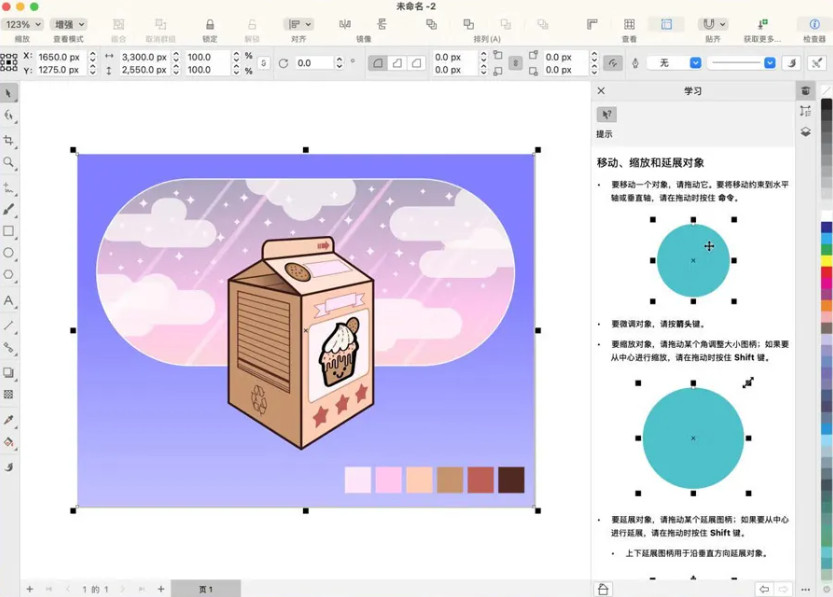Enable the grid view toggle under 查看

[628, 23]
